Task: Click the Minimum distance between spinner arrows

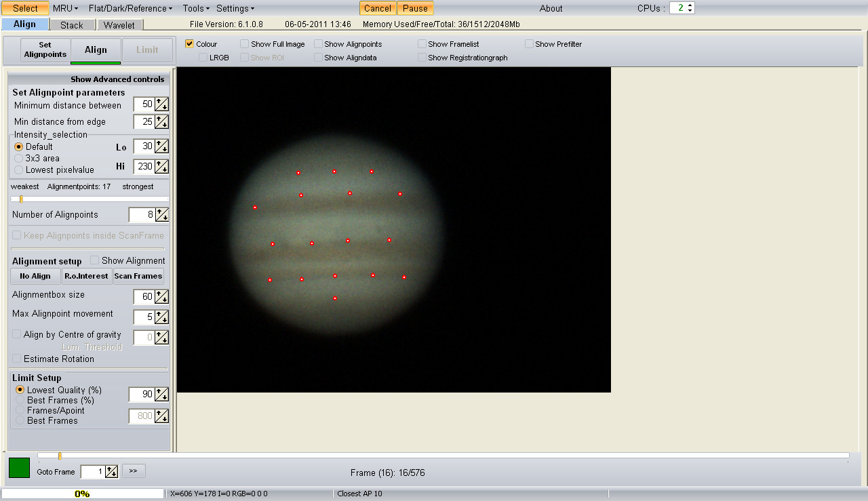Action: pyautogui.click(x=161, y=104)
